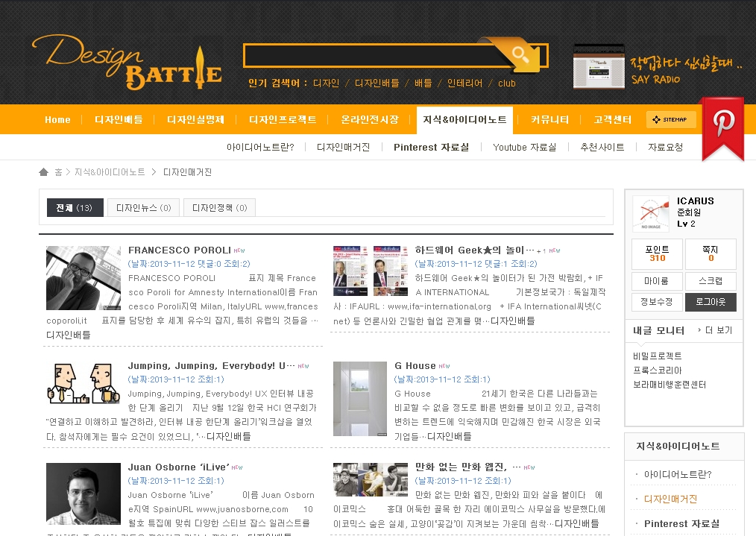
Task: Click the home icon in breadcrumb
Action: click(44, 172)
